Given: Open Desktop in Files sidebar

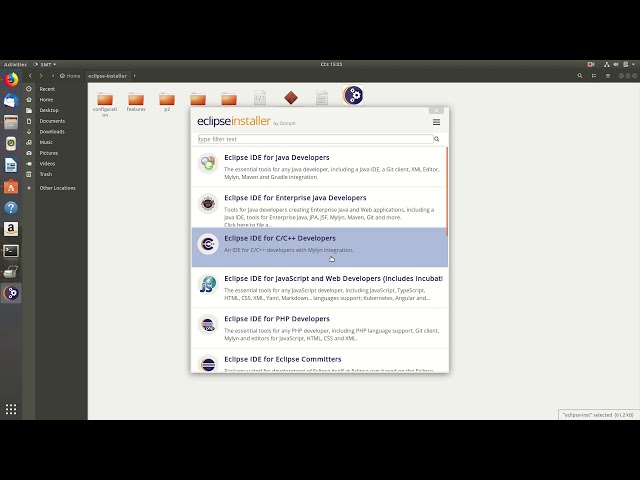Looking at the screenshot, I should (49, 110).
